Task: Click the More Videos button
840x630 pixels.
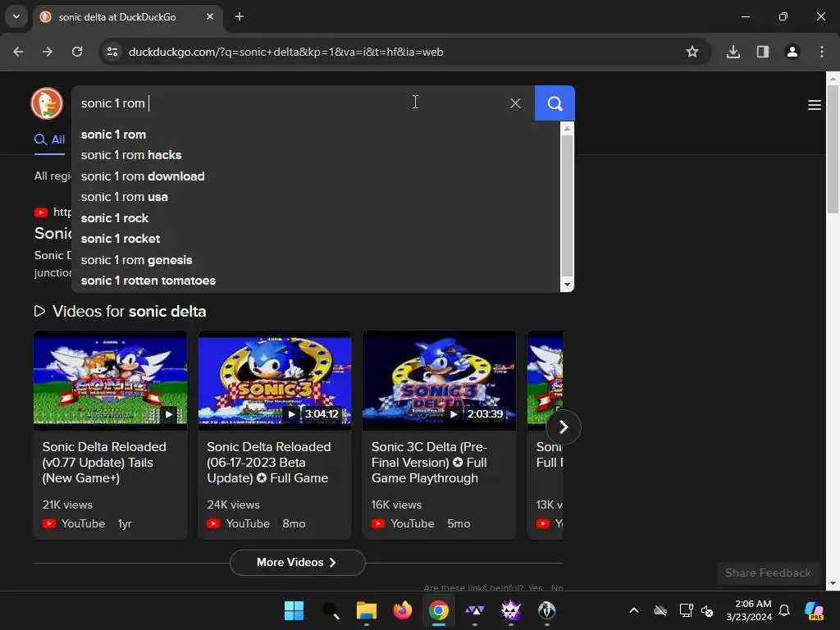Action: click(x=297, y=563)
